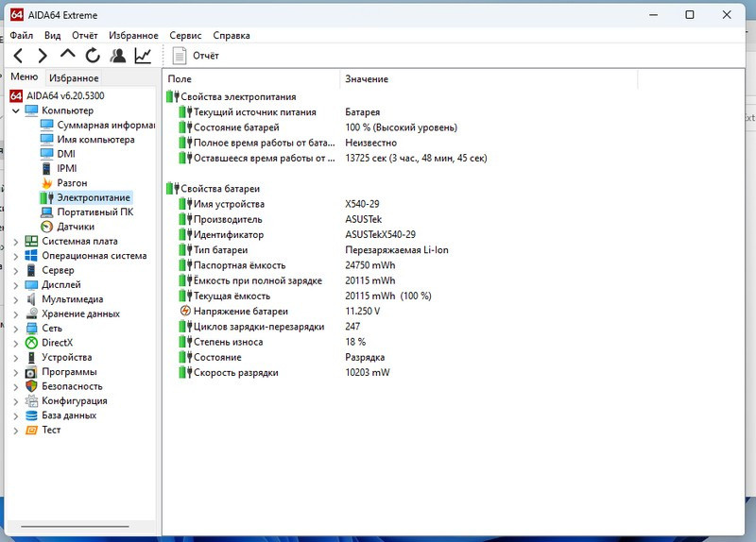
Task: Collapse the Компьютер tree node
Action: (x=15, y=110)
